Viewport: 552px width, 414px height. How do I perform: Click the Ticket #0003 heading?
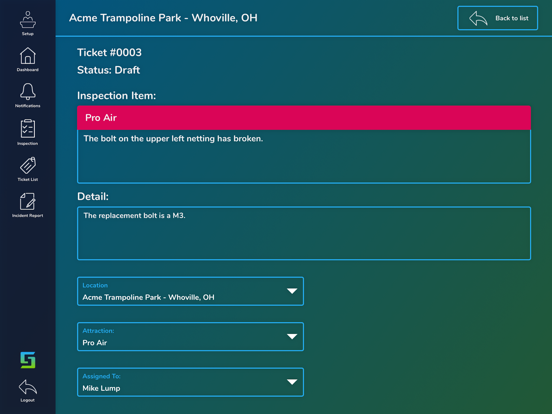(x=109, y=52)
